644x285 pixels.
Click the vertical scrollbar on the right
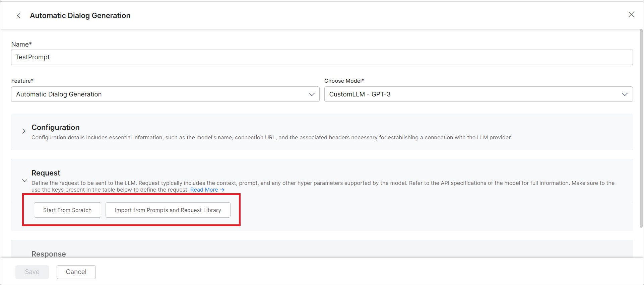click(641, 127)
